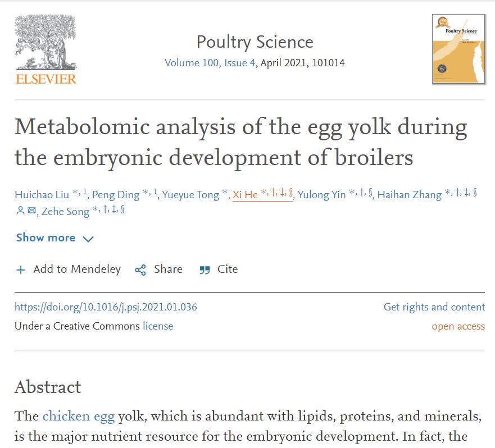Image resolution: width=495 pixels, height=448 pixels.
Task: Click the highlighted author Xi He
Action: [x=245, y=195]
